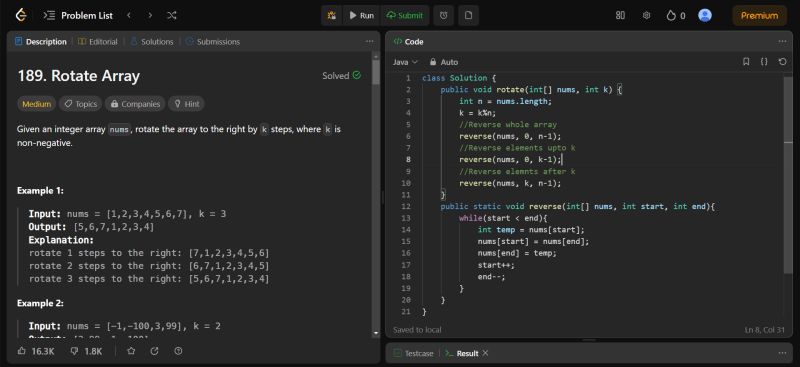Click the Premium button

pos(759,15)
